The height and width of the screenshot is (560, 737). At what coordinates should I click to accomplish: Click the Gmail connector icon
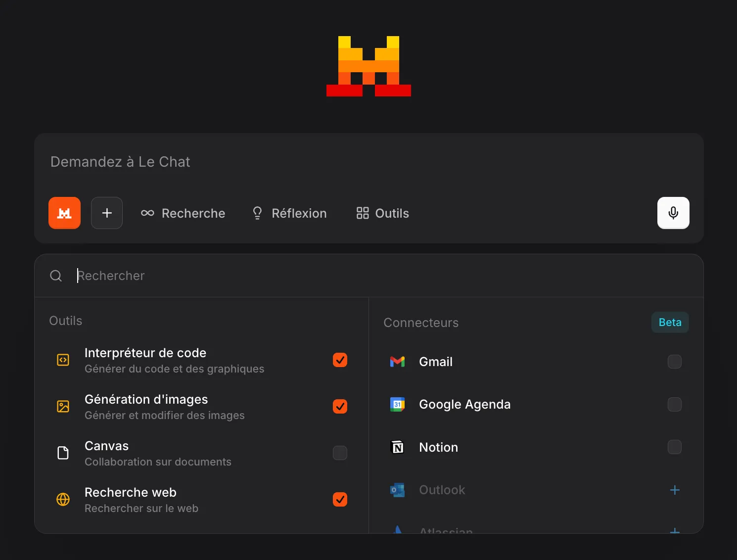point(397,362)
